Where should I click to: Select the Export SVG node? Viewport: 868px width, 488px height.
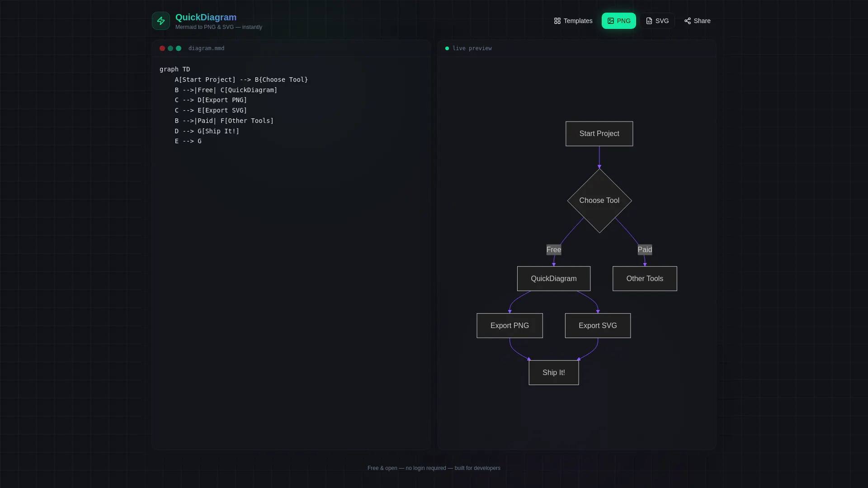[598, 326]
